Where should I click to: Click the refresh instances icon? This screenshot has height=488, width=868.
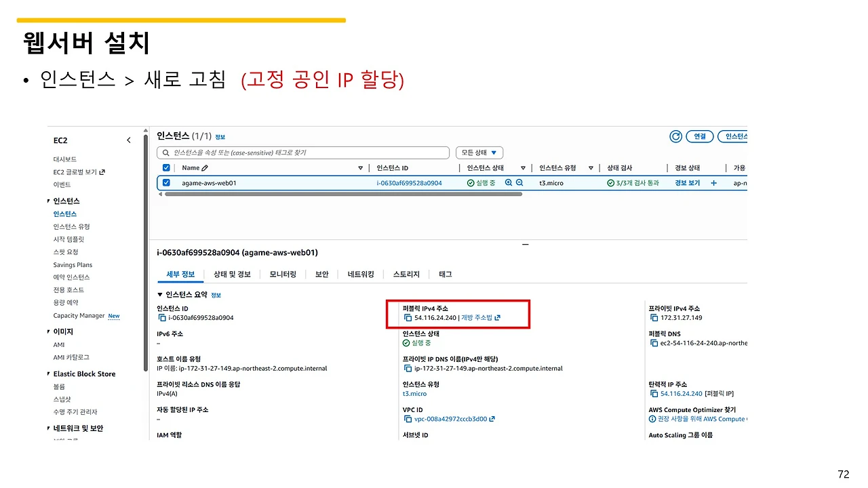(675, 136)
